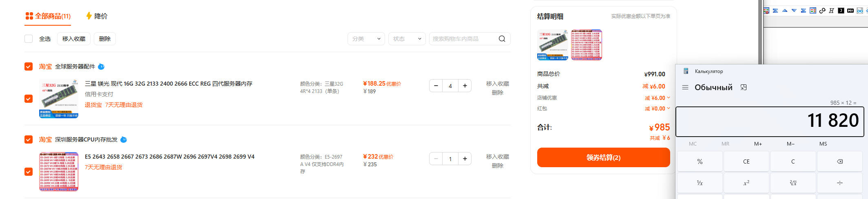Click the chain link icon in the top toolbar
The width and height of the screenshot is (868, 199).
coord(822,11)
